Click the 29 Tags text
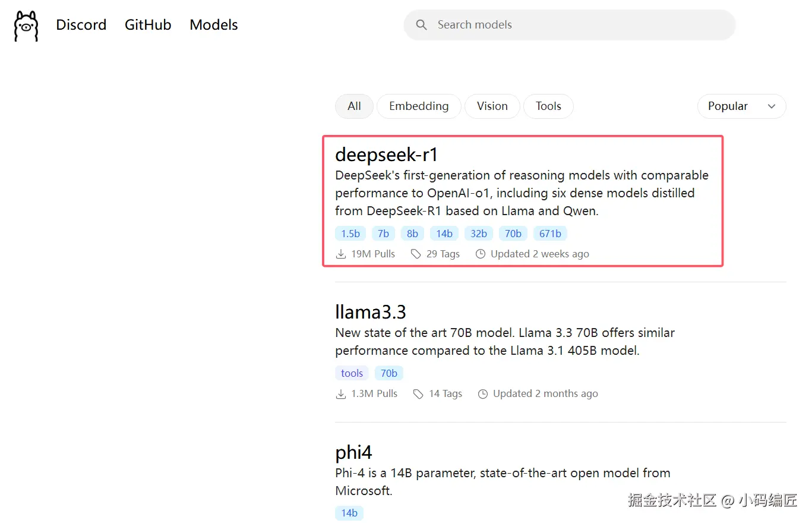812x523 pixels. click(x=443, y=254)
